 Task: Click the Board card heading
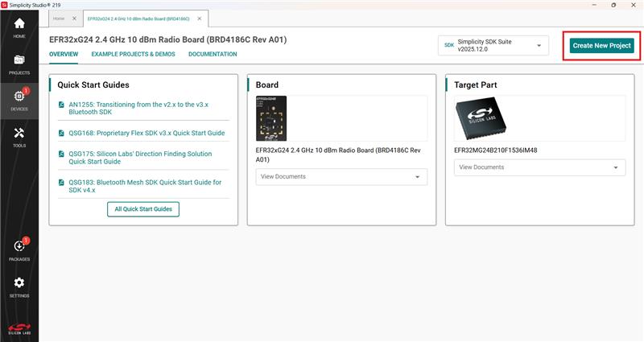[267, 85]
